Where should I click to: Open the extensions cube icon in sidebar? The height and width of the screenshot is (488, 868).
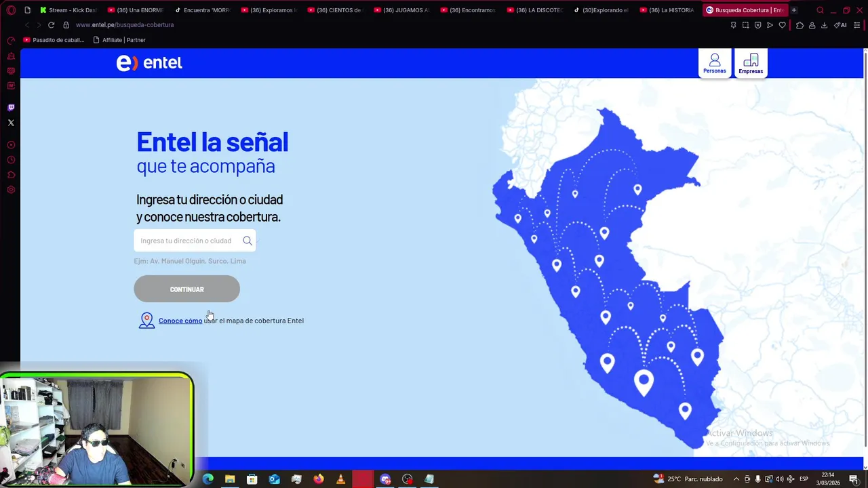coord(11,175)
